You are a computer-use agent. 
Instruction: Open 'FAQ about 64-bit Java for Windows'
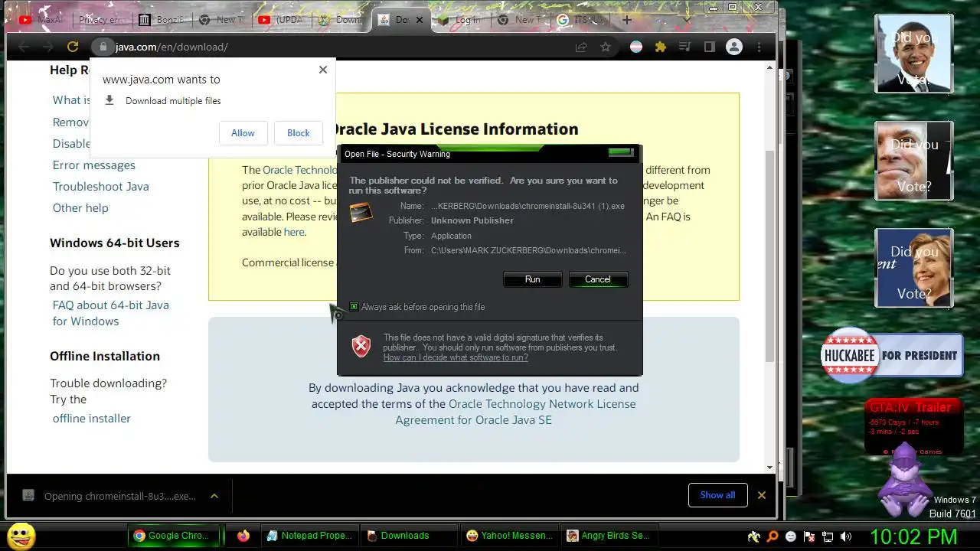(x=111, y=313)
